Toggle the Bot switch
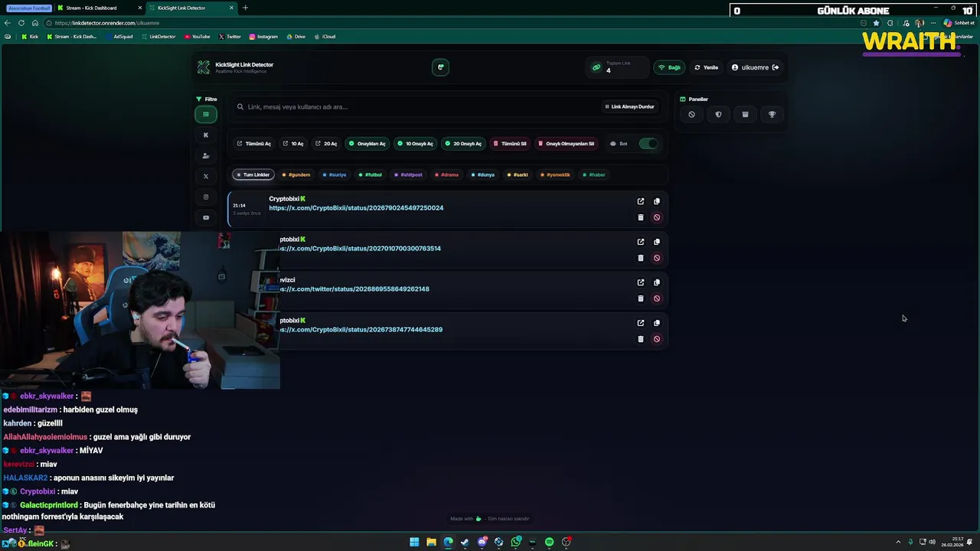The image size is (980, 551). coord(648,143)
